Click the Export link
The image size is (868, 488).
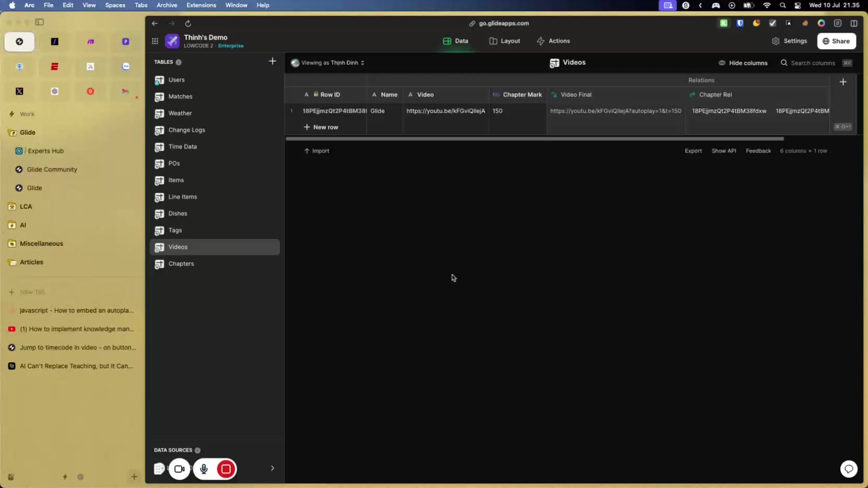coord(693,151)
